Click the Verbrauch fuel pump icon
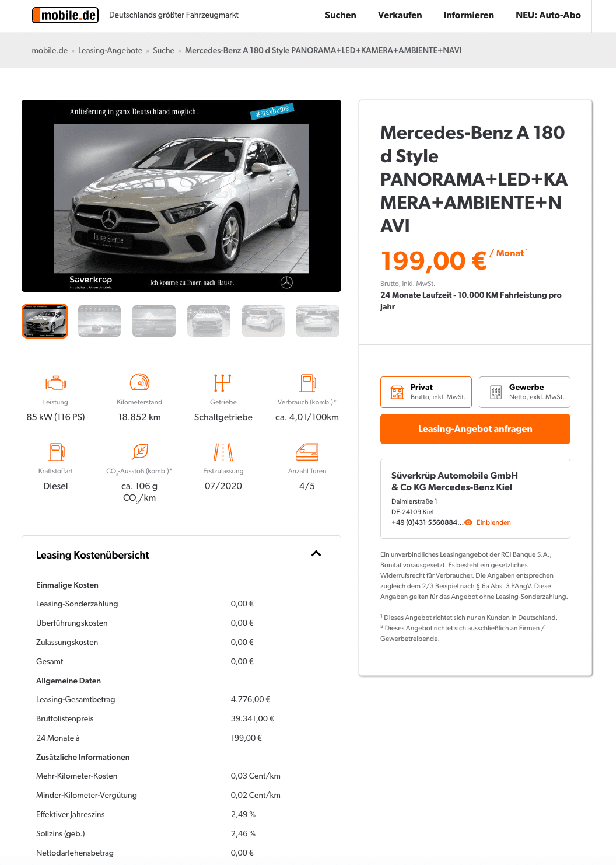The image size is (616, 865). point(307,382)
